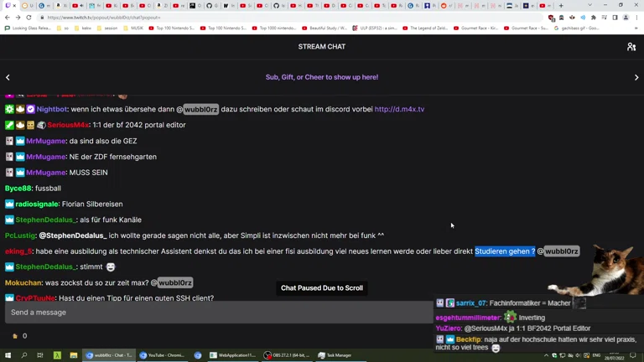Click the 'Chat Paused Due to Scroll' button
The image size is (644, 362).
(x=322, y=288)
